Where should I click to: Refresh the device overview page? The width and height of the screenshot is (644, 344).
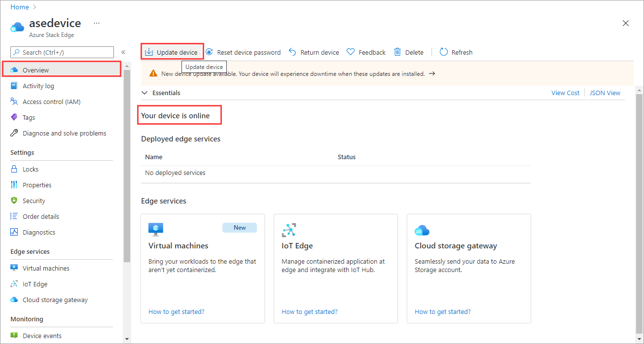coord(456,52)
